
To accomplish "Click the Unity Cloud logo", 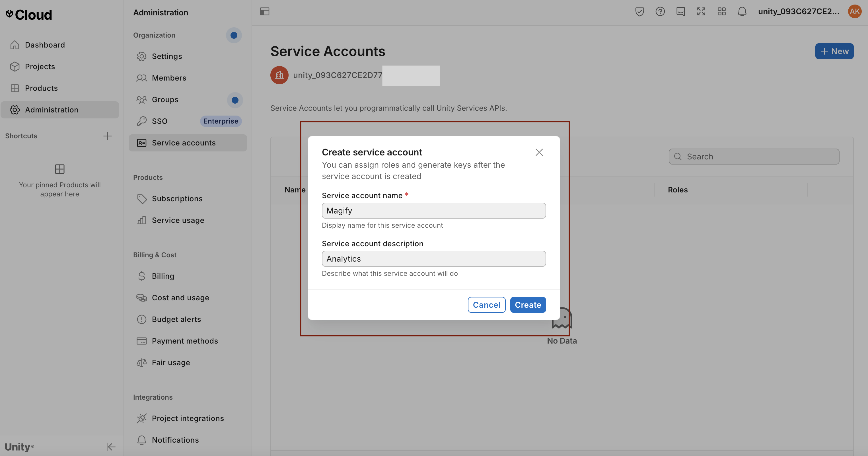I will [x=29, y=15].
